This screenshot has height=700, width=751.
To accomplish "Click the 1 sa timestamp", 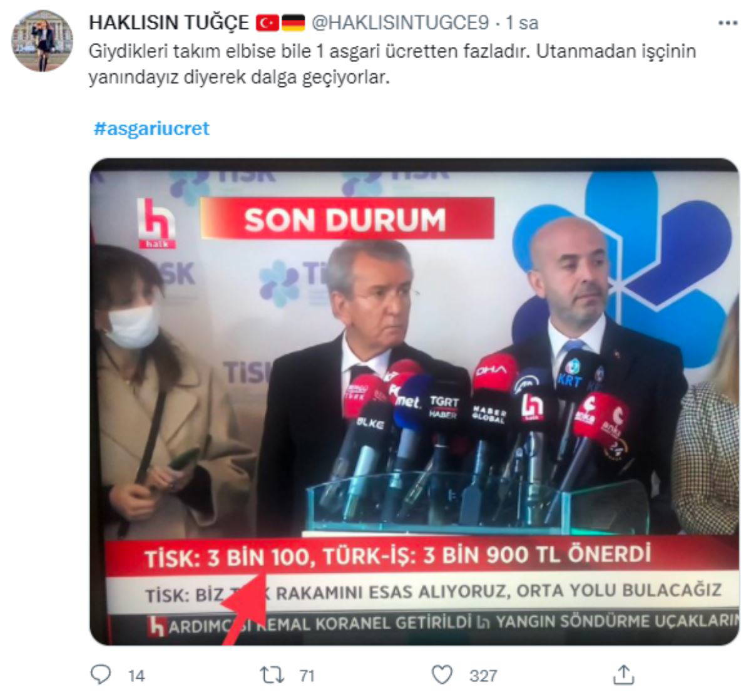I will point(522,23).
